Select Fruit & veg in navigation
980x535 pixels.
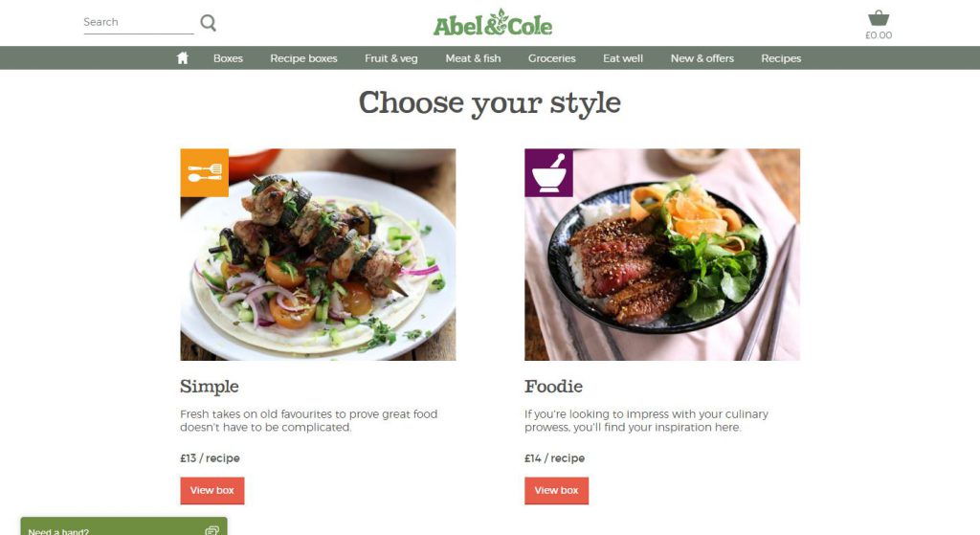pos(391,58)
